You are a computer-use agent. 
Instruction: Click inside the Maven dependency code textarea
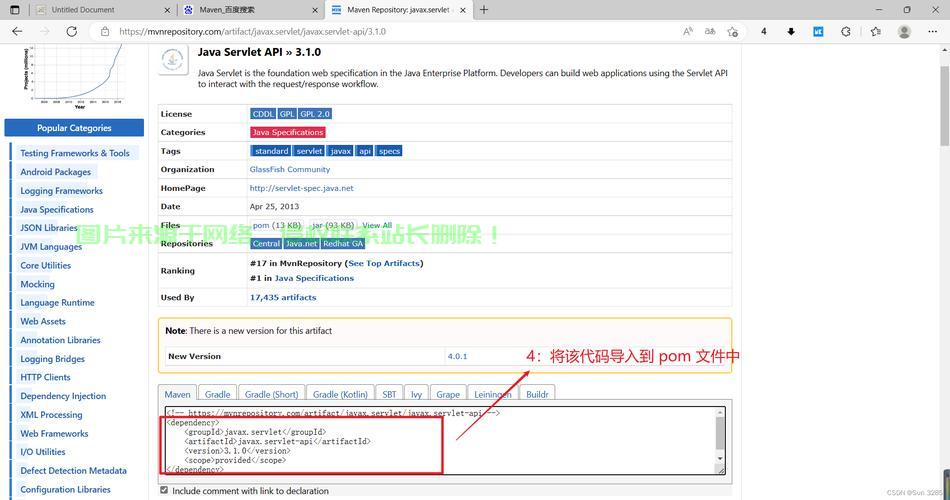point(439,441)
